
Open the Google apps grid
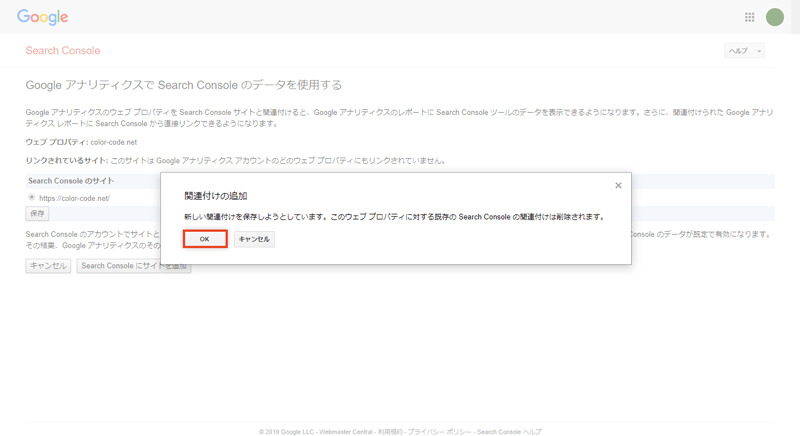749,17
